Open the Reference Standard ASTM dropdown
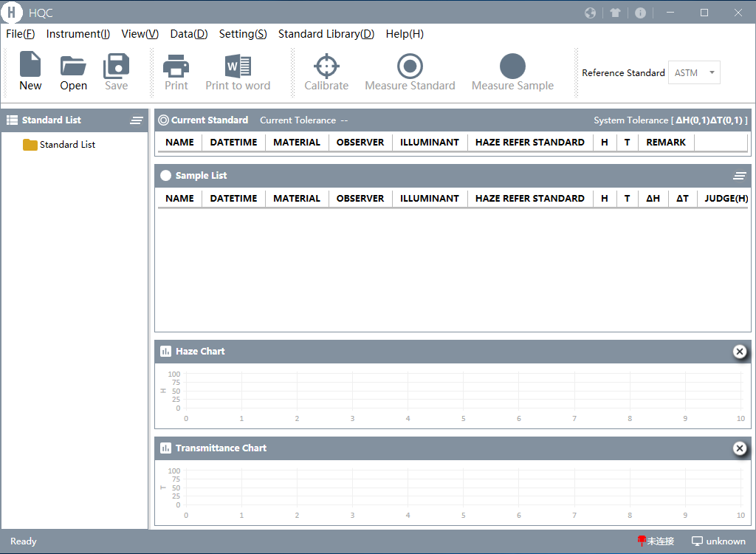756x554 pixels. pyautogui.click(x=694, y=72)
